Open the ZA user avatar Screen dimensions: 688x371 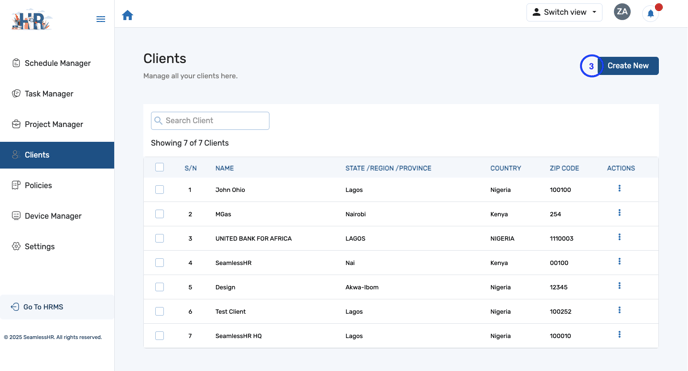pos(622,12)
